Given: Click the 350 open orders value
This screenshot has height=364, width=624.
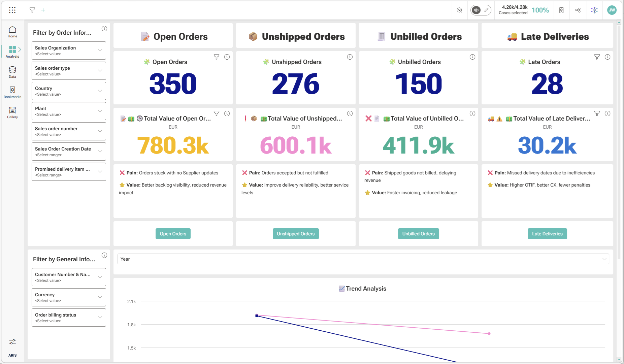Looking at the screenshot, I should coord(173,84).
